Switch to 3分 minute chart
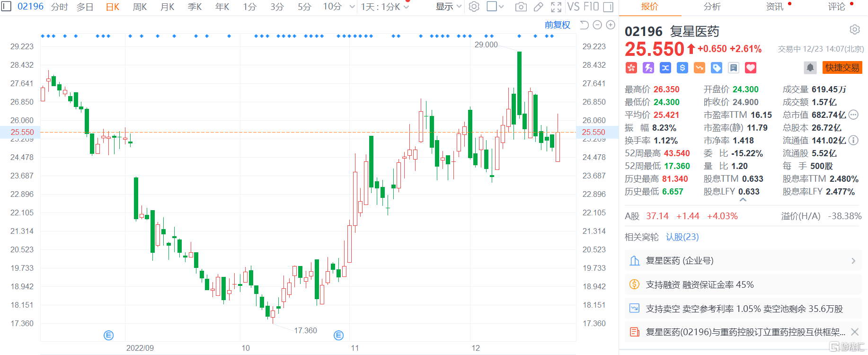 277,7
